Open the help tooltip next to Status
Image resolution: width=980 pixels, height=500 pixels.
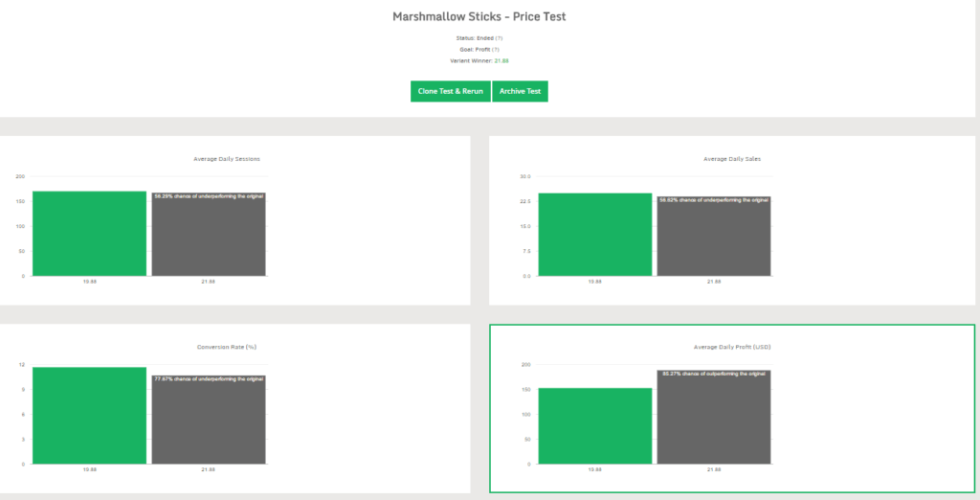[499, 37]
